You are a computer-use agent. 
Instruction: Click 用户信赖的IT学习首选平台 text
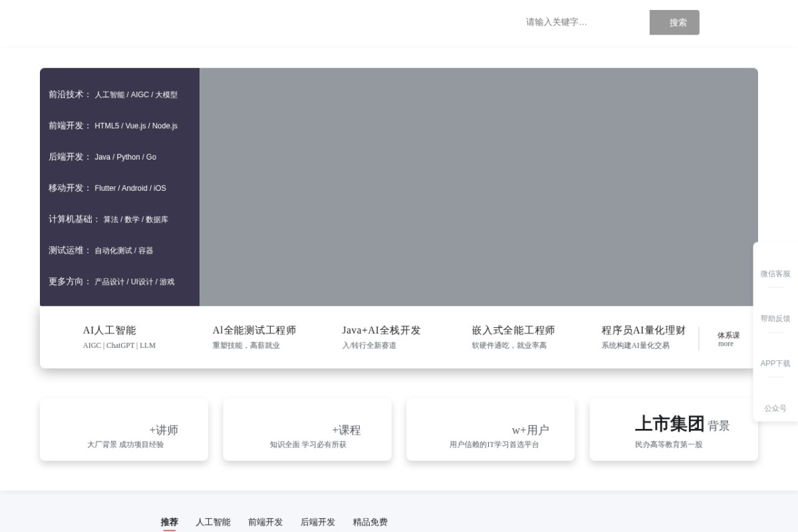tap(494, 445)
